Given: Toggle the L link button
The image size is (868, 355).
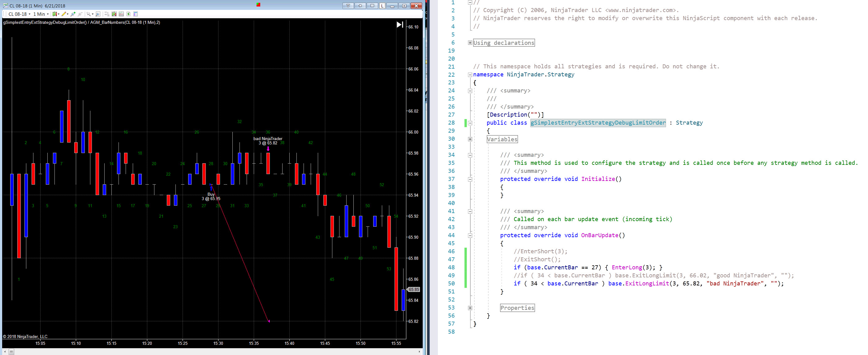Looking at the screenshot, I should click(382, 6).
